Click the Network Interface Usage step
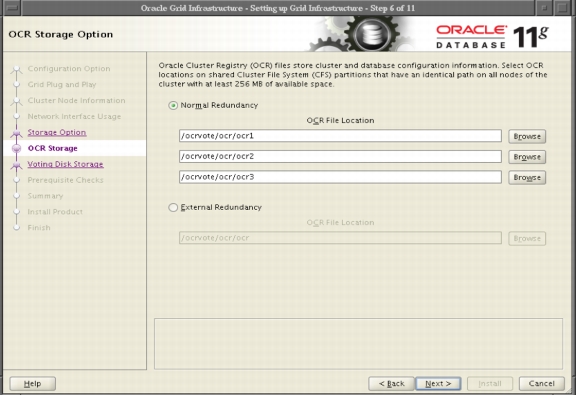 click(74, 116)
